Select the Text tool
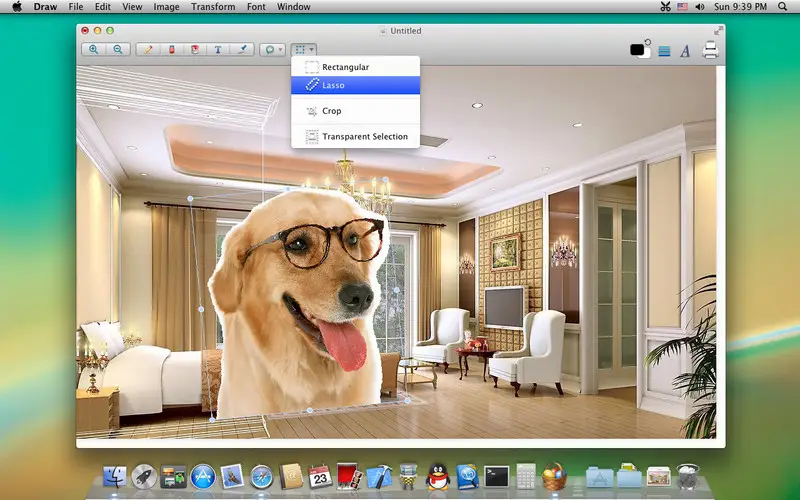 [x=218, y=49]
